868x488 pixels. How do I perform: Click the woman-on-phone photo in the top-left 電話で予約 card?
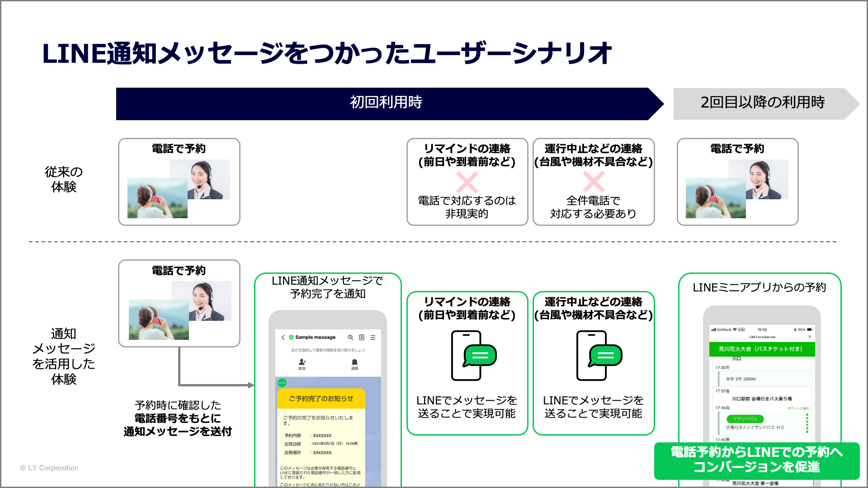(157, 198)
